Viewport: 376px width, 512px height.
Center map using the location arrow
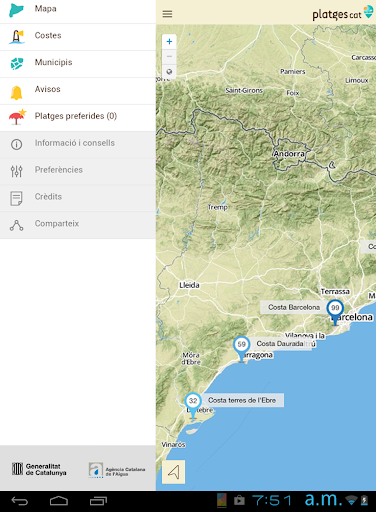tap(173, 472)
